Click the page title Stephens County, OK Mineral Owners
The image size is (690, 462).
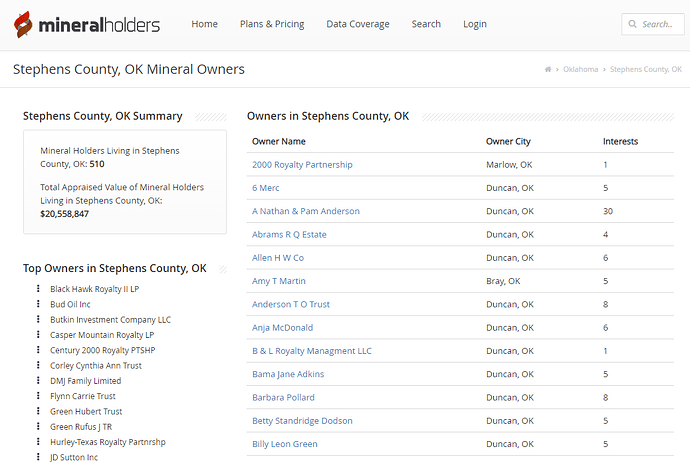128,70
